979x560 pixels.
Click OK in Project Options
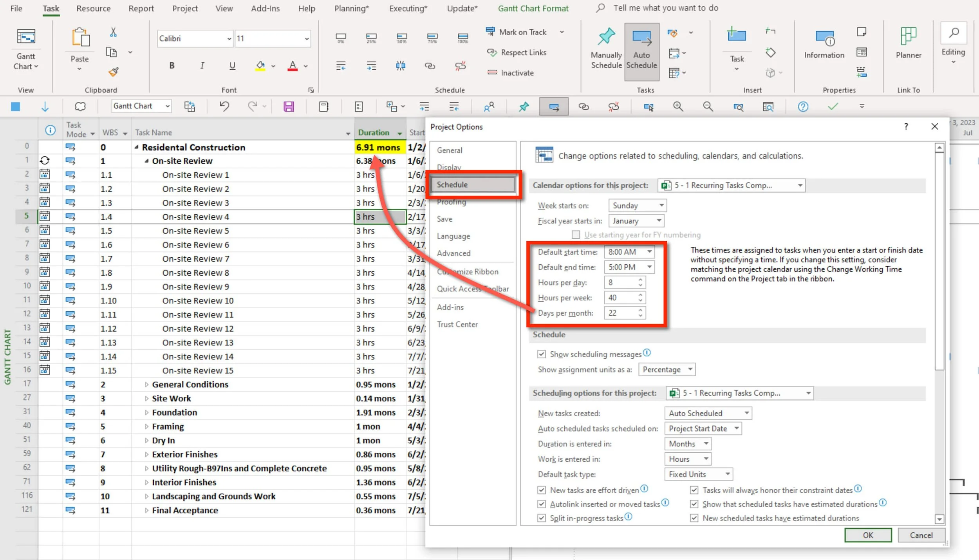pyautogui.click(x=868, y=535)
